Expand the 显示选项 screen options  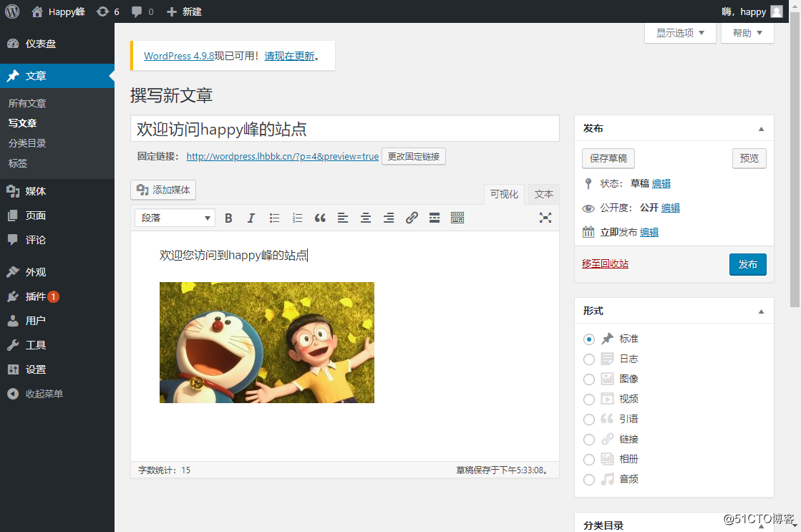tap(680, 33)
